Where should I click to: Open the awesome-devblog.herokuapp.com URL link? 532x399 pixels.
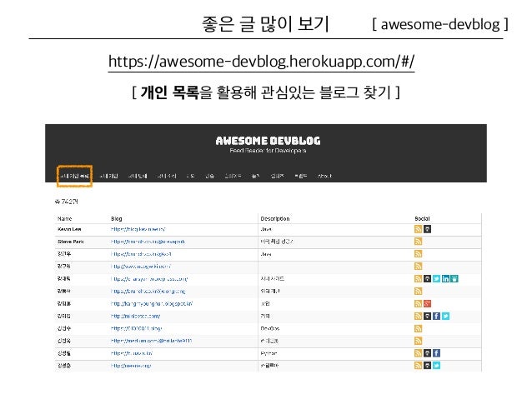click(261, 62)
